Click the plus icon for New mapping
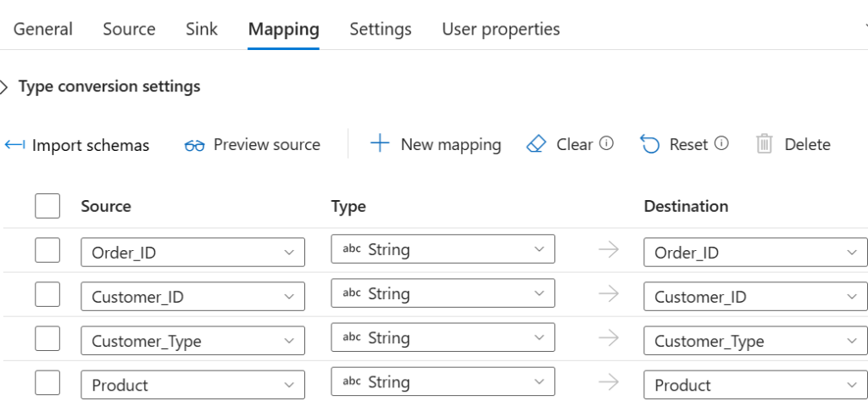This screenshot has height=401, width=868. click(x=381, y=144)
